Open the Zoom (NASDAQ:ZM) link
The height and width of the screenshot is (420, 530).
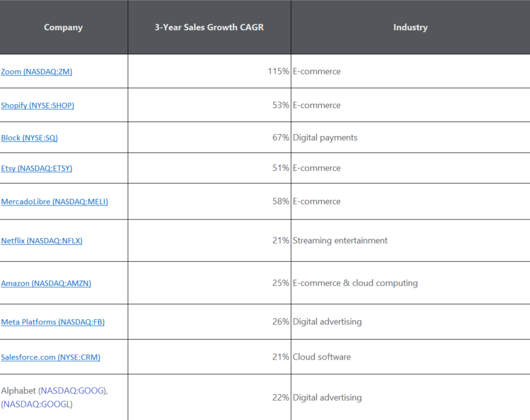point(36,71)
